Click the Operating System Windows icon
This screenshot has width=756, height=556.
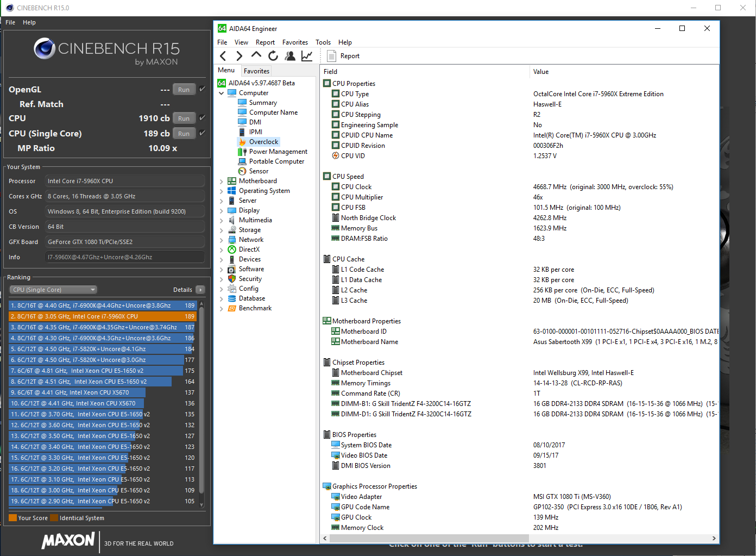(x=232, y=191)
